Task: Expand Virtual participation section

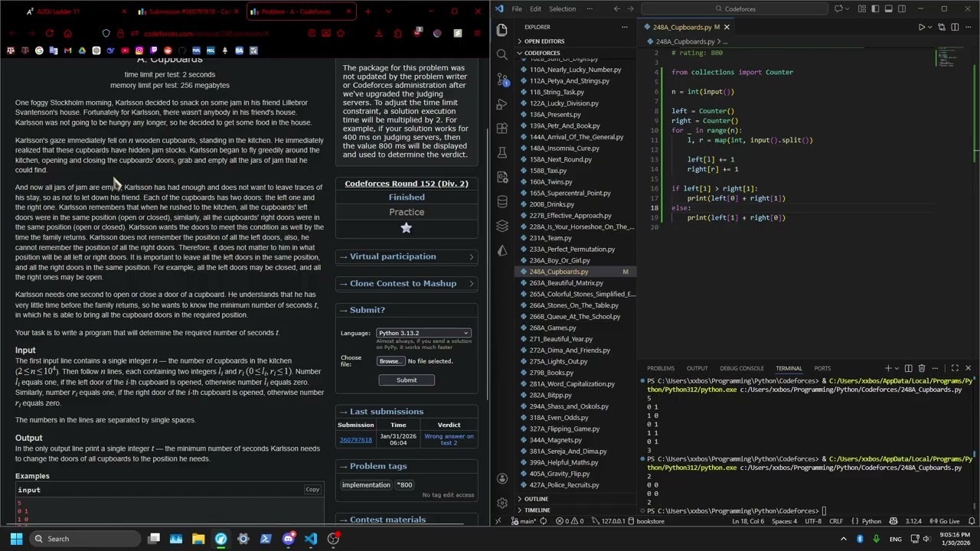Action: click(407, 256)
